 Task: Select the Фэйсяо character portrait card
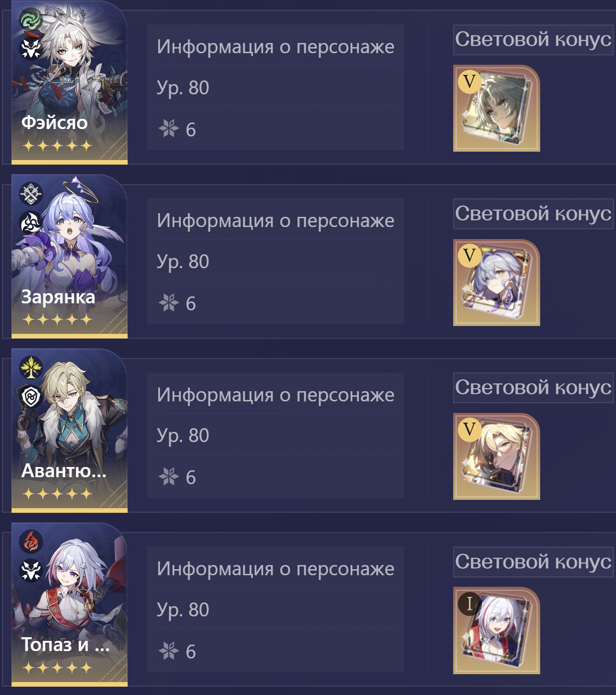coord(69,82)
